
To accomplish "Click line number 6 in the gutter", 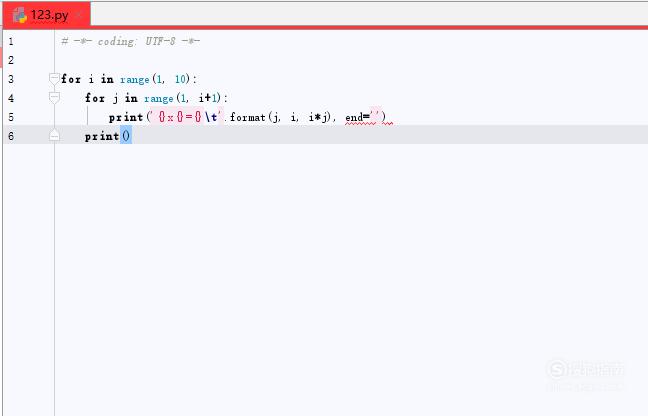I will pyautogui.click(x=11, y=136).
